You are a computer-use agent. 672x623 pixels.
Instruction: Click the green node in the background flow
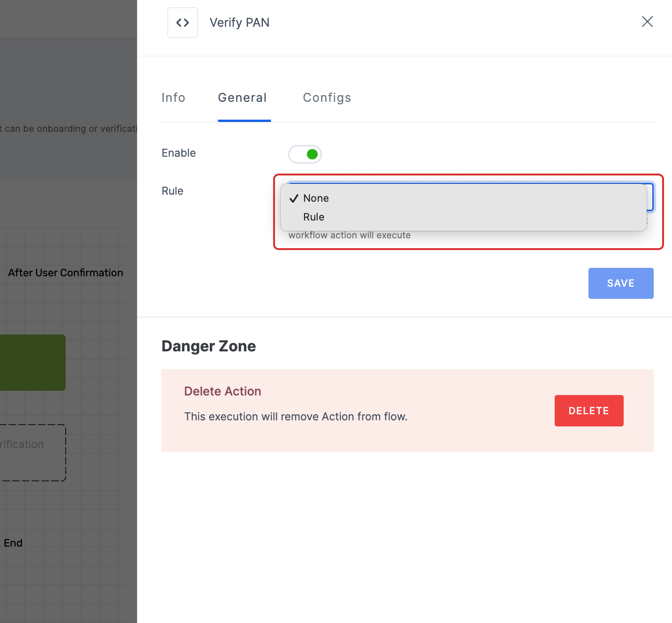click(x=33, y=363)
